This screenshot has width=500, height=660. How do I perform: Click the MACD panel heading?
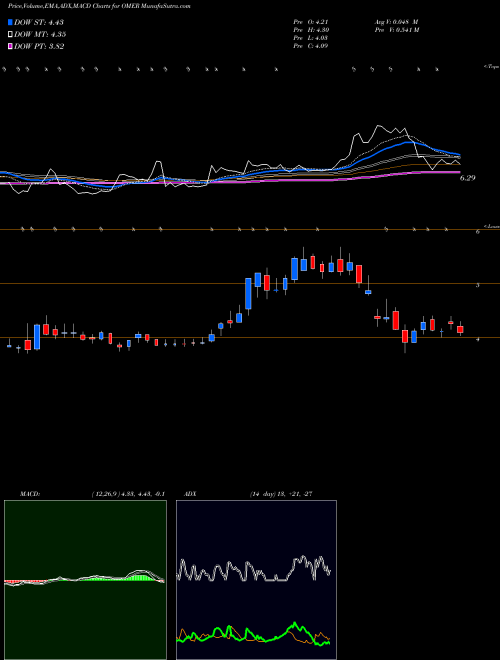coord(30,494)
